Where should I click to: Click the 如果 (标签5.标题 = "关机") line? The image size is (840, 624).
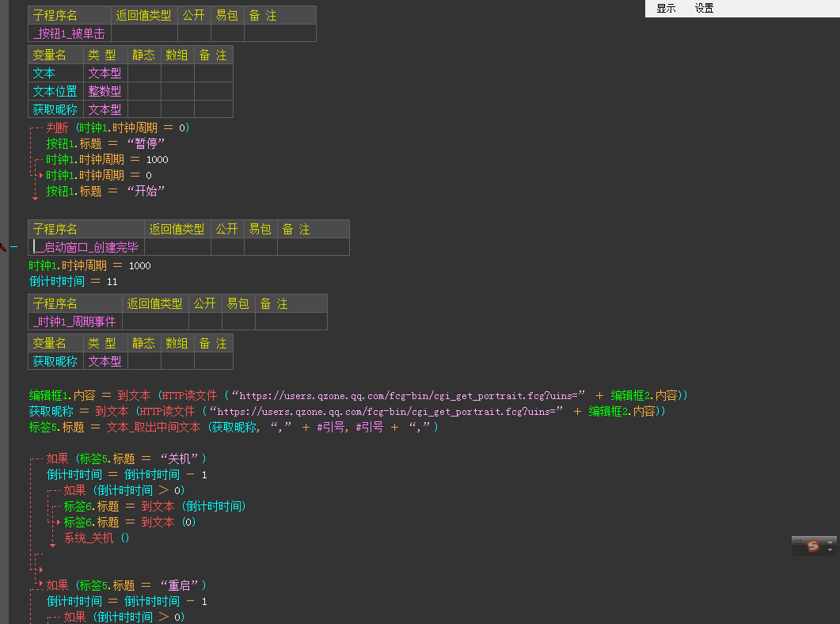point(127,458)
